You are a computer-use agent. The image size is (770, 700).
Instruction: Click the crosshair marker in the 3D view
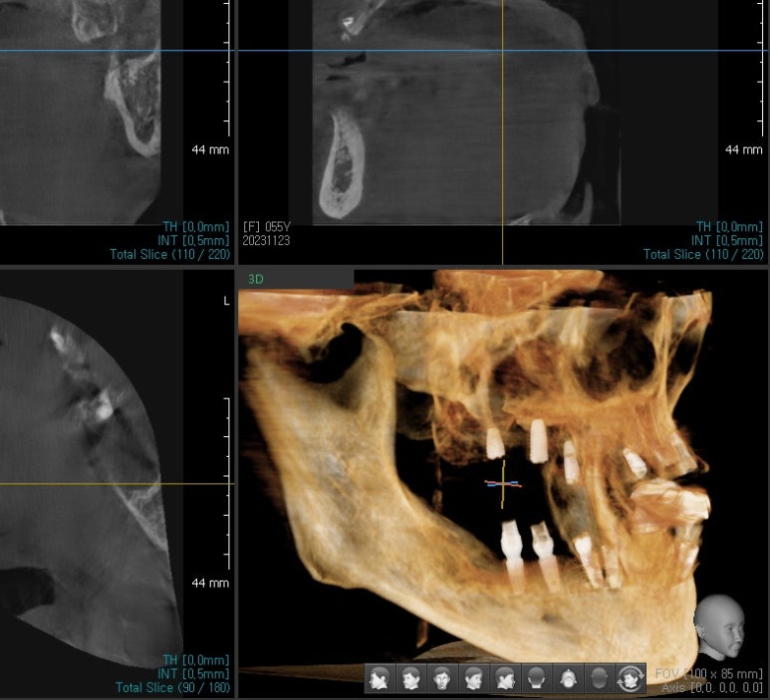[503, 484]
